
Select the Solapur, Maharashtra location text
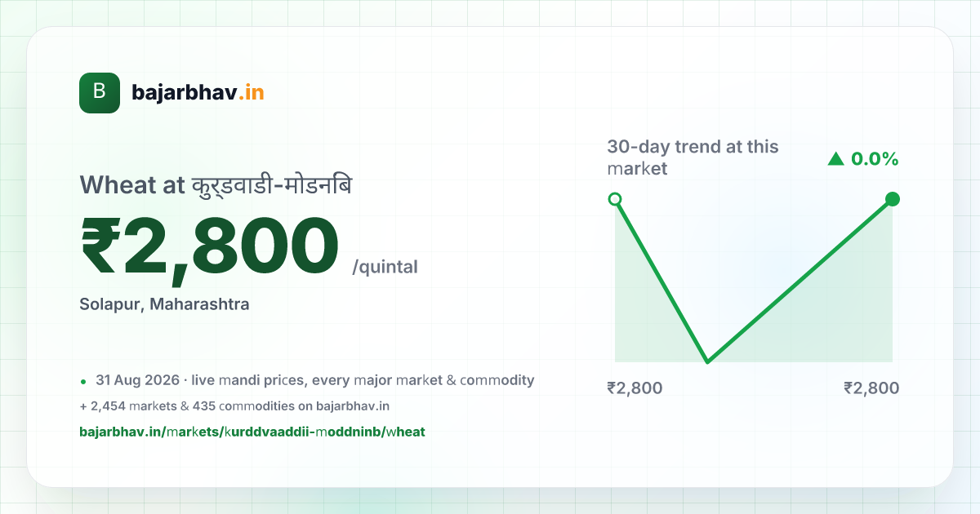click(164, 304)
